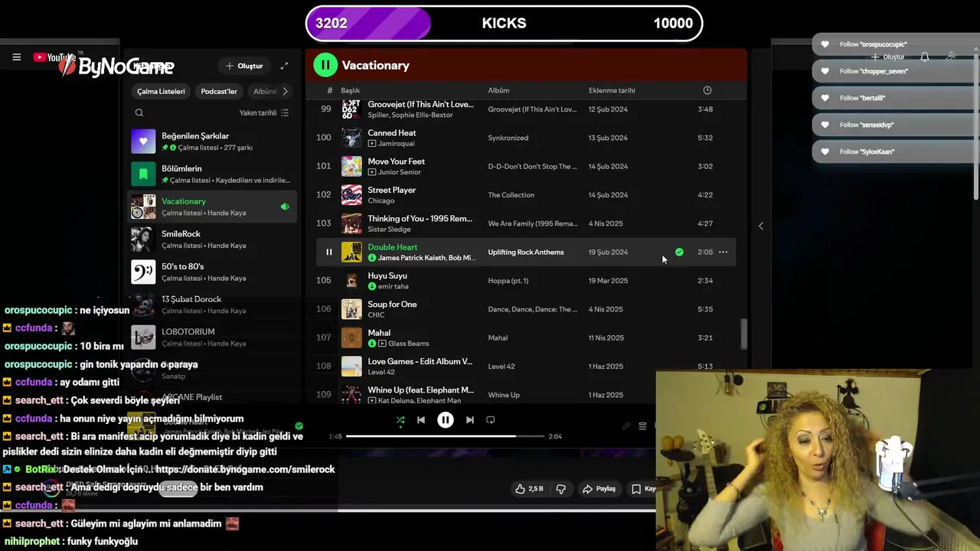980x551 pixels.
Task: Open the lyrics microphone icon
Action: point(626,426)
